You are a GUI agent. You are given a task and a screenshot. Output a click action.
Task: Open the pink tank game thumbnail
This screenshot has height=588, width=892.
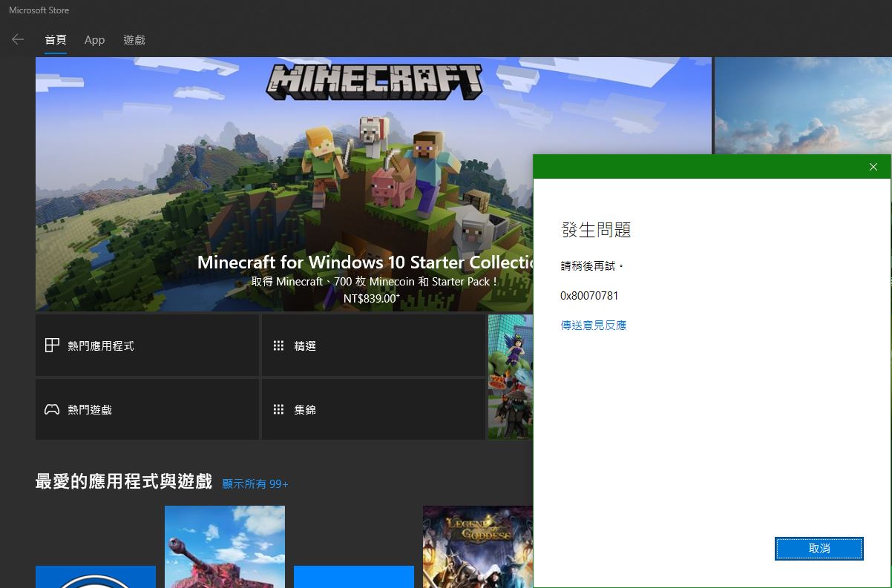pyautogui.click(x=225, y=546)
